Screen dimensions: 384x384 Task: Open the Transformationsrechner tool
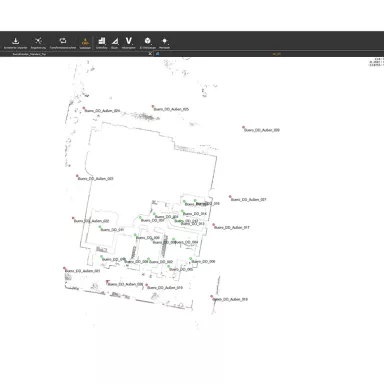tap(63, 43)
